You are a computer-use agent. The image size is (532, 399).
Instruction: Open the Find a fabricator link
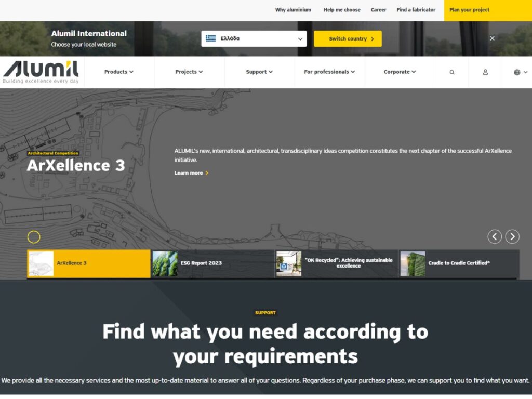point(416,10)
